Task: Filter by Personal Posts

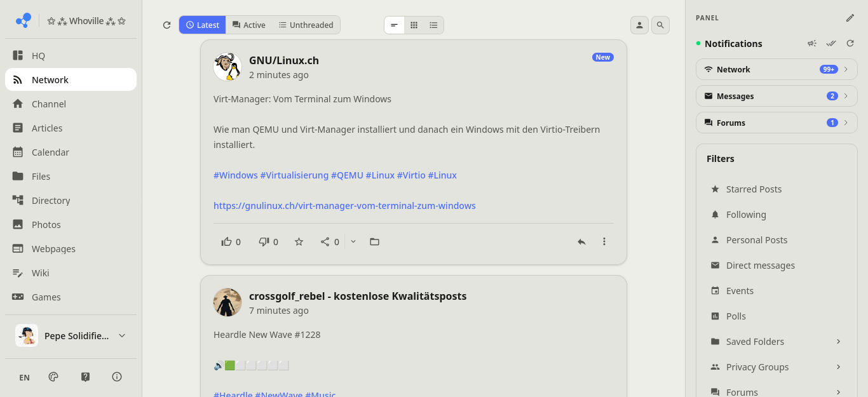Action: click(776, 240)
